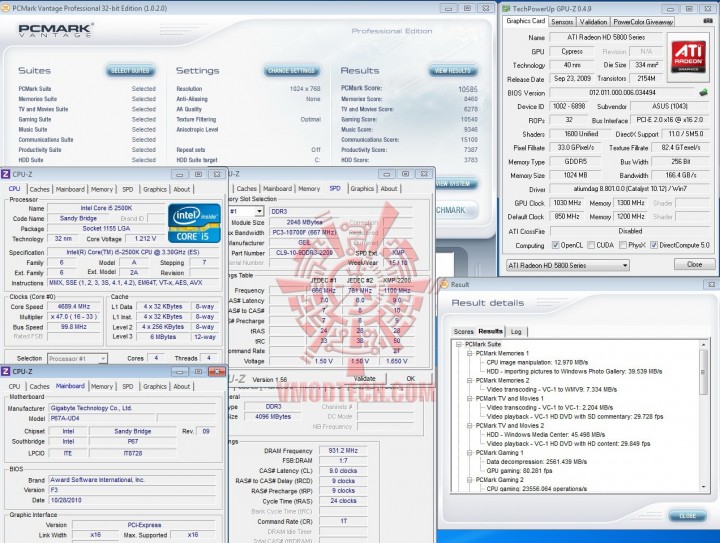Click the PCMark Score value 10585
The image size is (720, 543).
(x=467, y=89)
